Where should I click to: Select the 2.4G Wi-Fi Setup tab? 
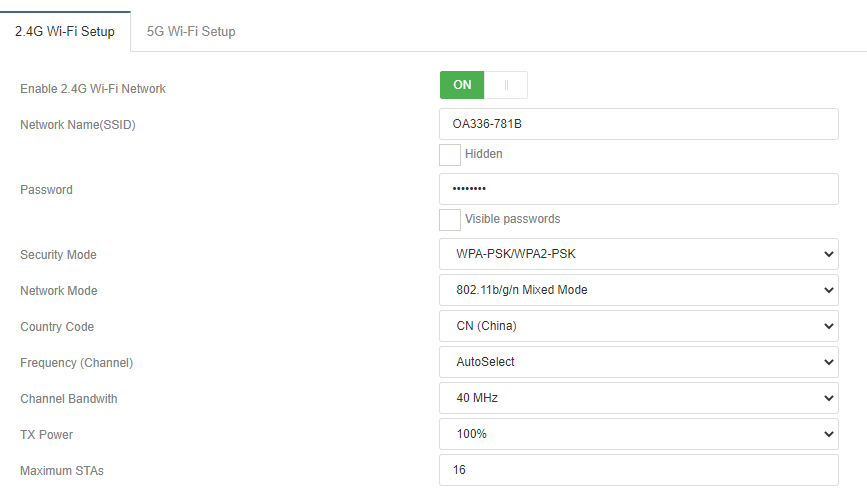pyautogui.click(x=65, y=31)
